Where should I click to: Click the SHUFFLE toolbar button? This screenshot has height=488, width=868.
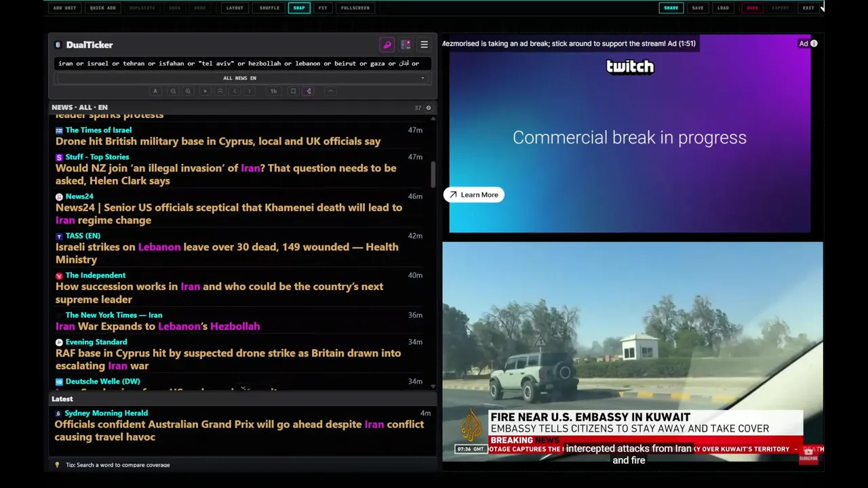(x=269, y=8)
